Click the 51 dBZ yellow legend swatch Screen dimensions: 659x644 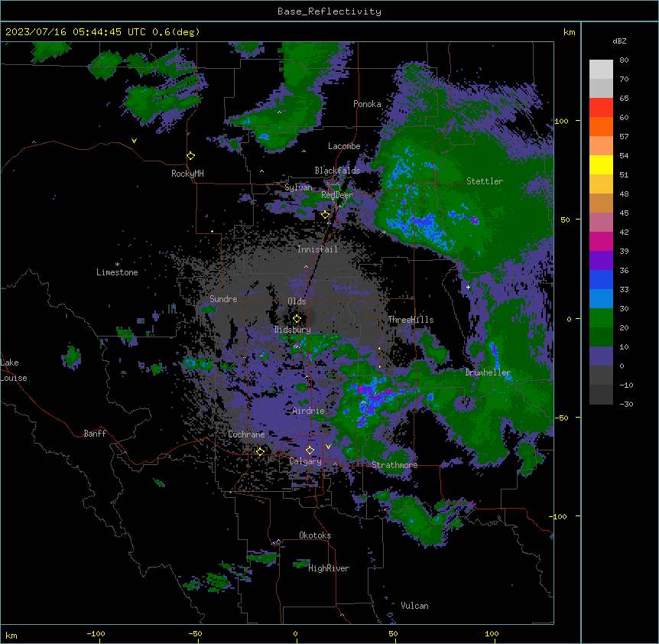(601, 164)
